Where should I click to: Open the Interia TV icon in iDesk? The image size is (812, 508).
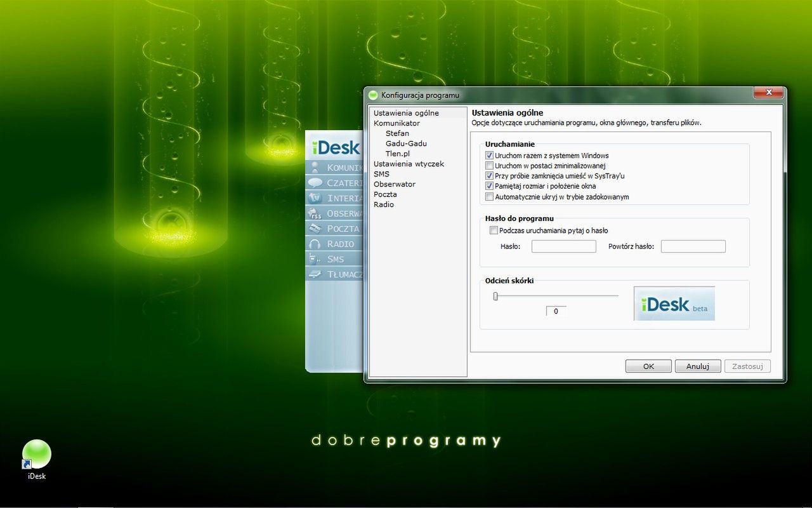pos(315,198)
